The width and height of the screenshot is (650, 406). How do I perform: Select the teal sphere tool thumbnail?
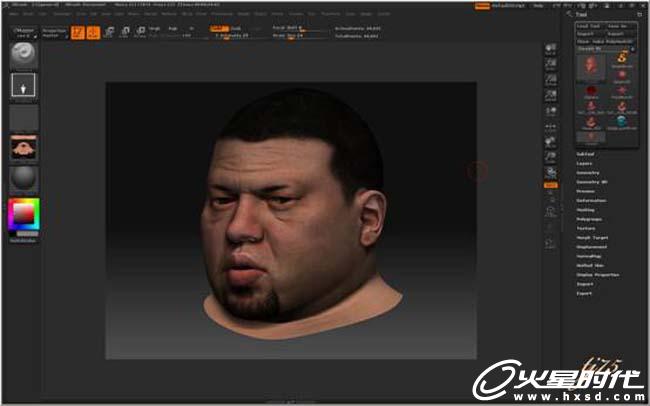tap(622, 122)
